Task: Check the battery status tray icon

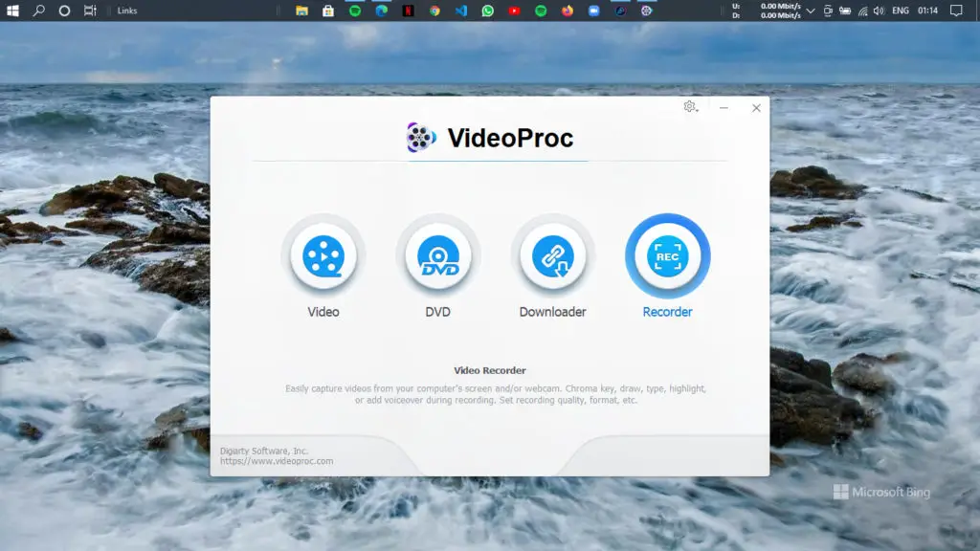Action: pyautogui.click(x=845, y=11)
